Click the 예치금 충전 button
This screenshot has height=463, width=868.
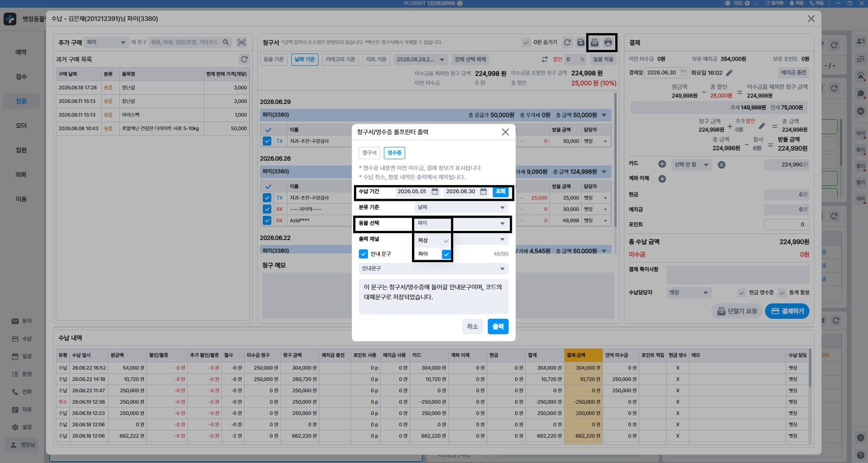tap(794, 73)
